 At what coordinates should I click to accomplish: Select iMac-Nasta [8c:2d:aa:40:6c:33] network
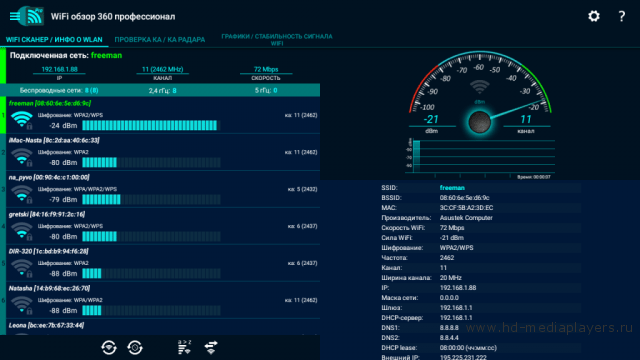click(x=54, y=140)
